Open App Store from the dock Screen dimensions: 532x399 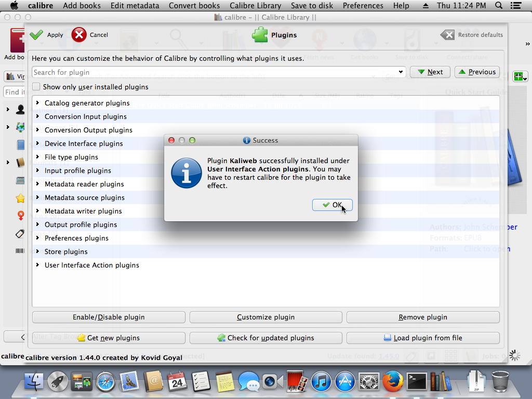pyautogui.click(x=345, y=381)
